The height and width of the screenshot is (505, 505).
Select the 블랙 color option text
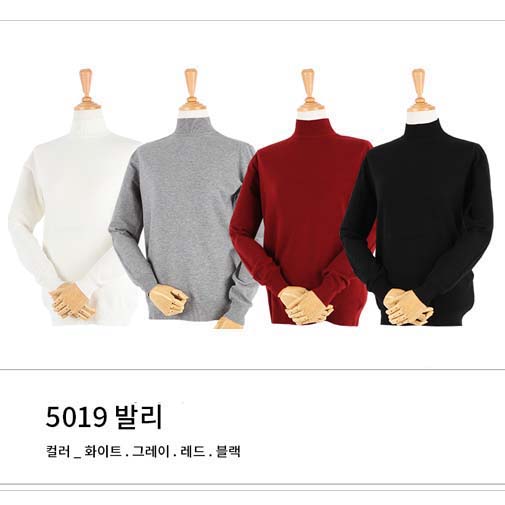(x=228, y=451)
